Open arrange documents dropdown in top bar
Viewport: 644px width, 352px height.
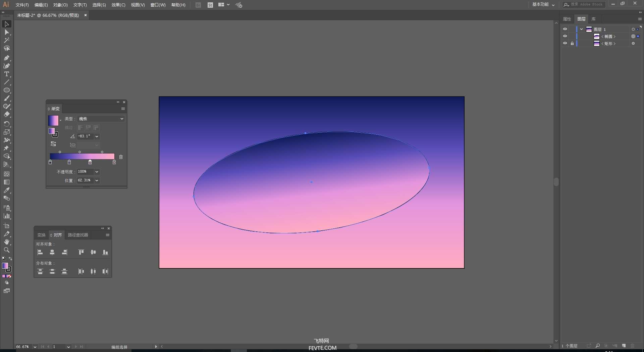(224, 5)
